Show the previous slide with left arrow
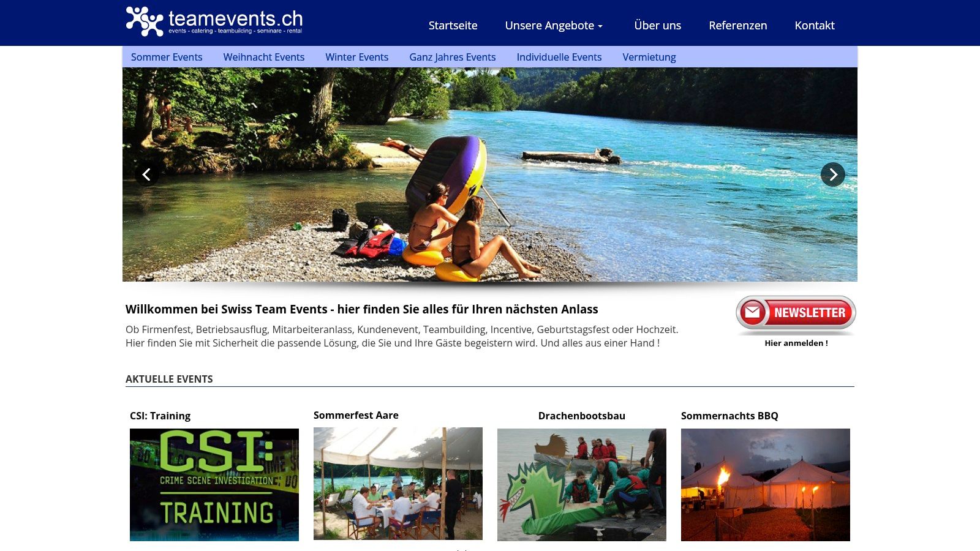Image resolution: width=980 pixels, height=551 pixels. coord(147,174)
